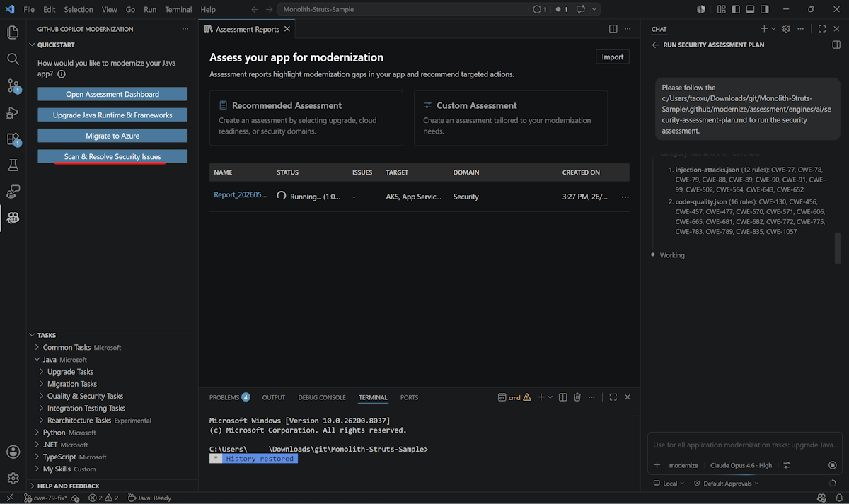
Task: Open the Source Control view
Action: point(13,86)
